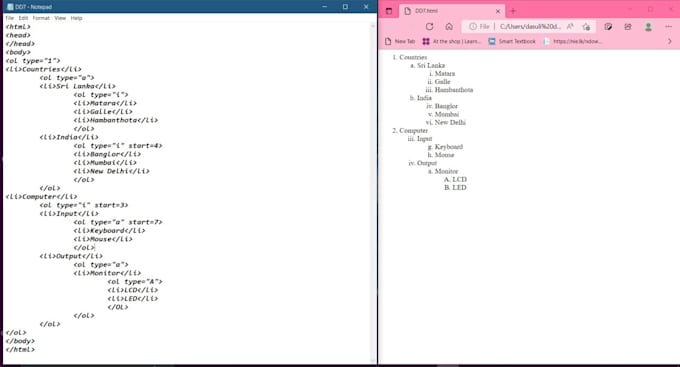Click 'Output' item in browser page

[x=427, y=163]
